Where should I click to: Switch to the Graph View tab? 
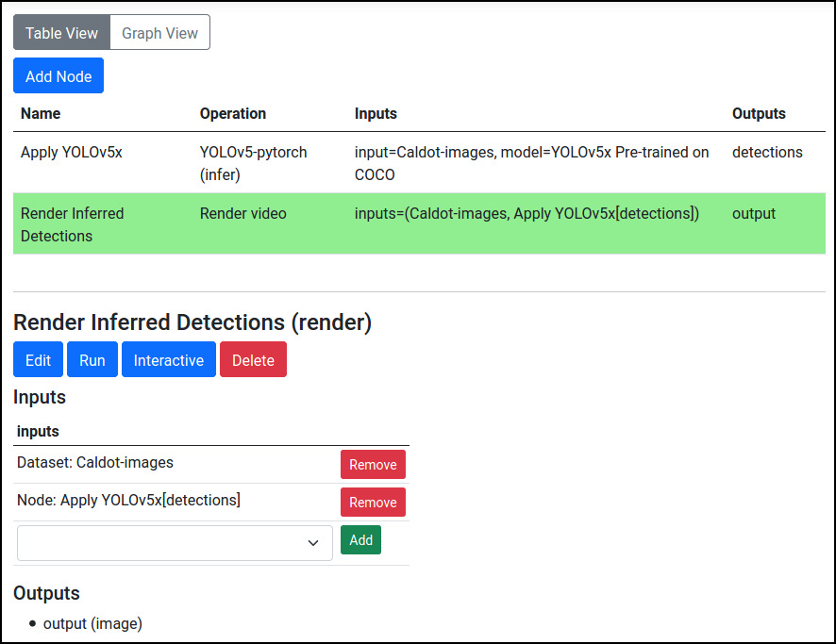(x=159, y=33)
